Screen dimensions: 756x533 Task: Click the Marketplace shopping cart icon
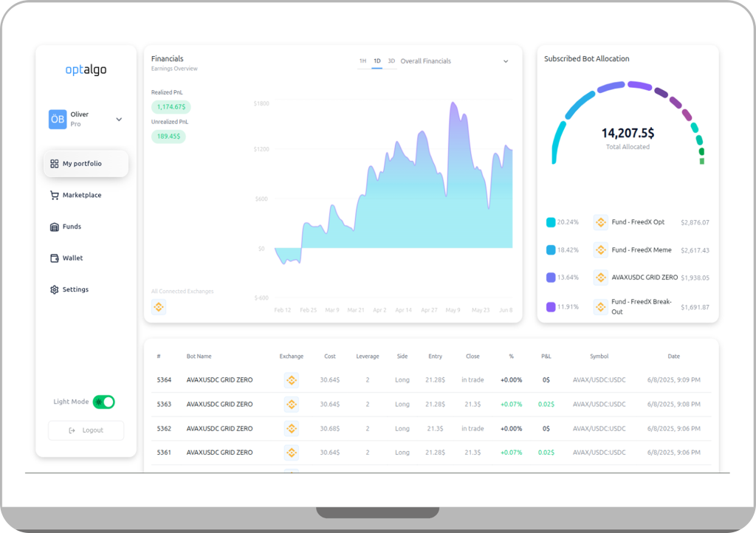(54, 196)
